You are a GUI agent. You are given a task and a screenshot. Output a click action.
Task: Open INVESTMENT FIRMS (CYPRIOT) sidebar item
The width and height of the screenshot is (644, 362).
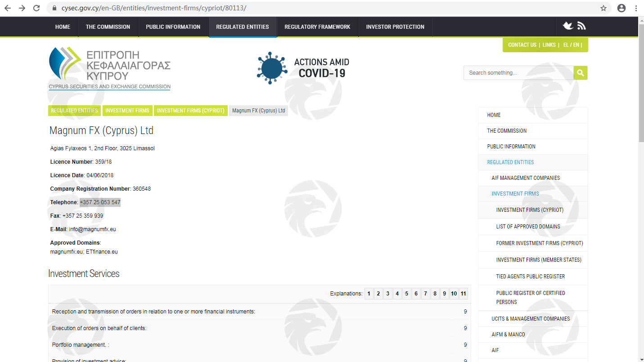point(533,210)
